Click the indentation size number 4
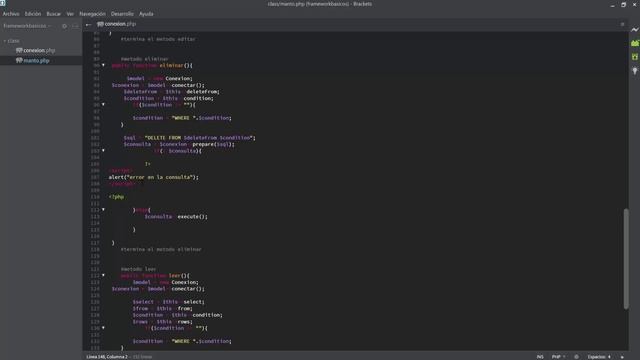 pyautogui.click(x=609, y=357)
